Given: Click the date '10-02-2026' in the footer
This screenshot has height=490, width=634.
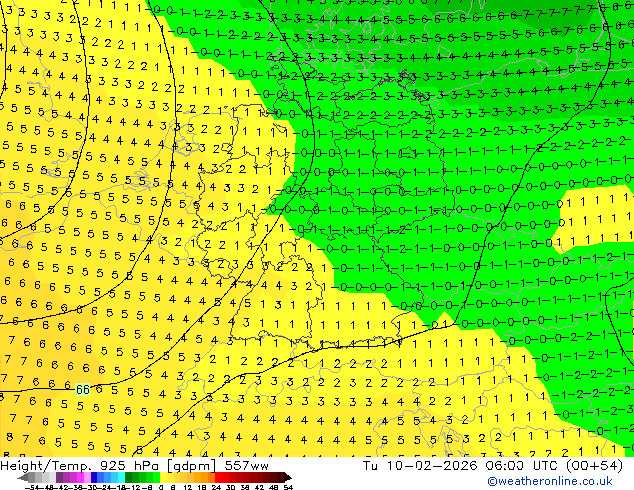Looking at the screenshot, I should point(432,466).
